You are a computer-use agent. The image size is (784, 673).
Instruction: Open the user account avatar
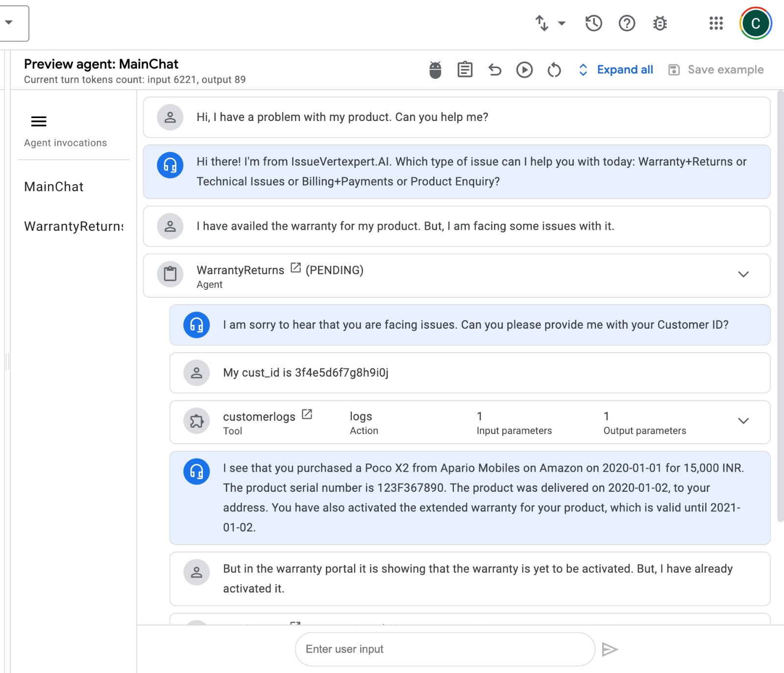[x=755, y=23]
